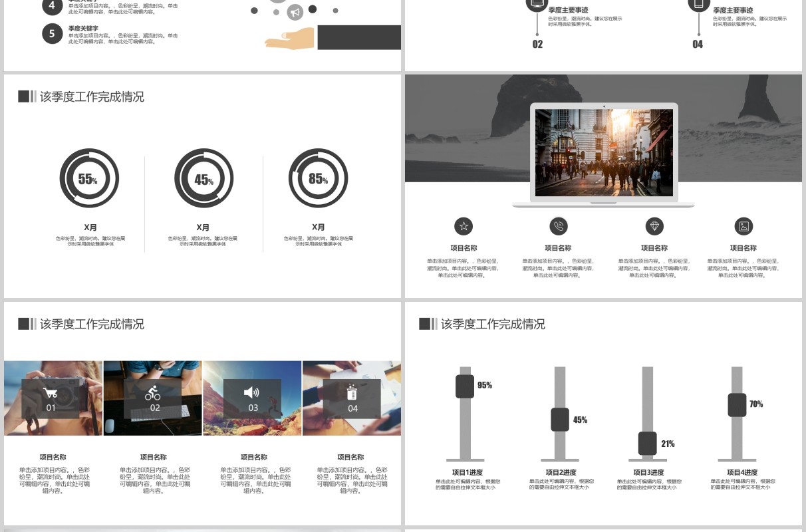Click 项目名称 below the diamond icon
The image size is (806, 532).
[654, 248]
